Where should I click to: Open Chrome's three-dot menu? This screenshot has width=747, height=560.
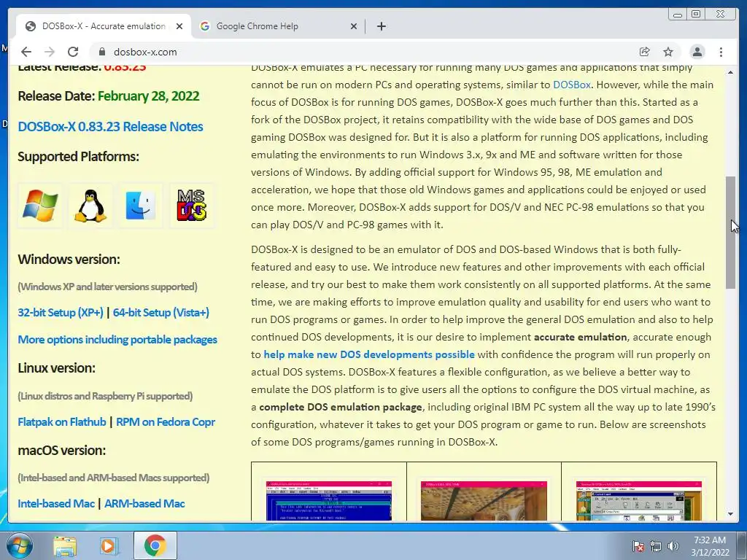[x=721, y=52]
